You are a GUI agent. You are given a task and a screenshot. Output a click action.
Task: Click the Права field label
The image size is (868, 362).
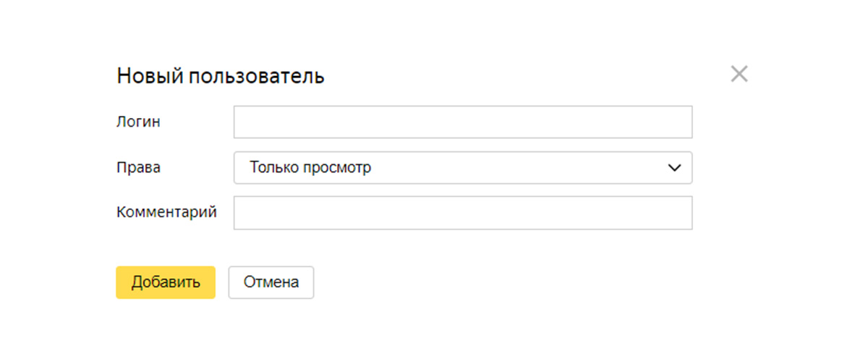(139, 167)
